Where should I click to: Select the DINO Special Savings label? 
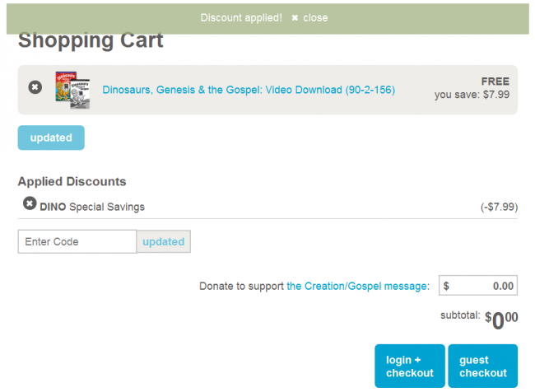point(92,207)
